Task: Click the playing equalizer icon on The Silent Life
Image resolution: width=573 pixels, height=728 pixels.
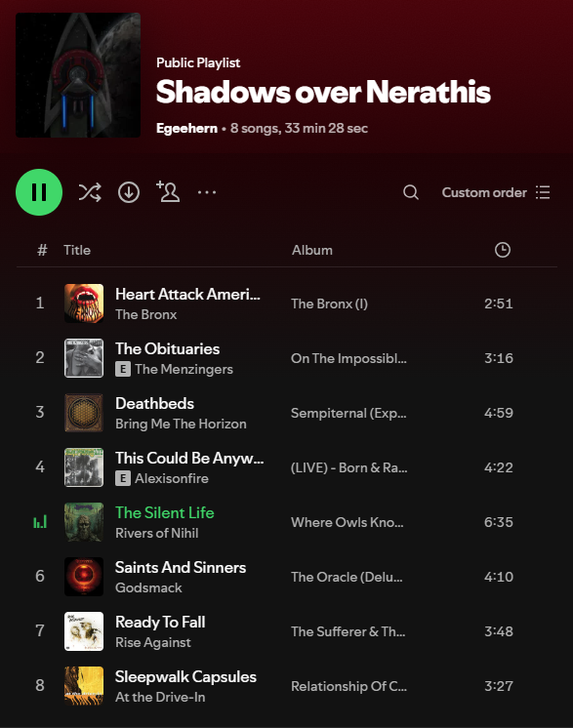Action: 40,522
